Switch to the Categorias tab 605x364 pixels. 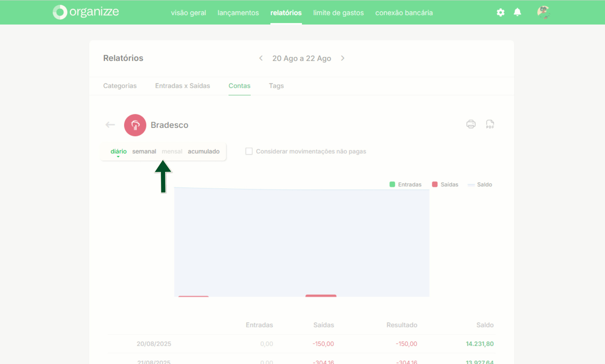click(120, 86)
